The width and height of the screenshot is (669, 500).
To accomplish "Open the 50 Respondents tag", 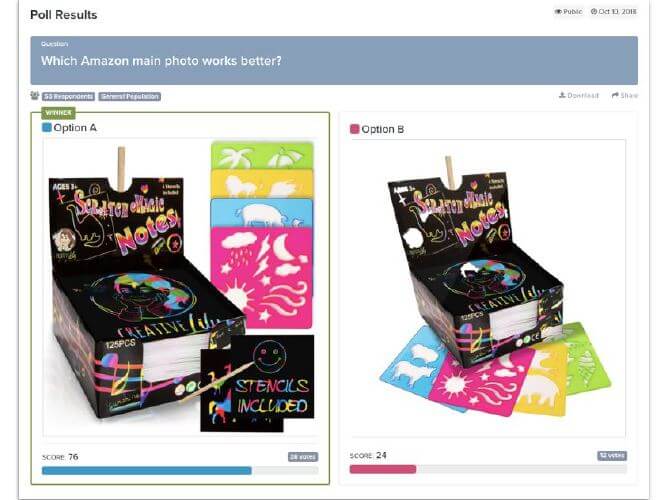I will [68, 96].
